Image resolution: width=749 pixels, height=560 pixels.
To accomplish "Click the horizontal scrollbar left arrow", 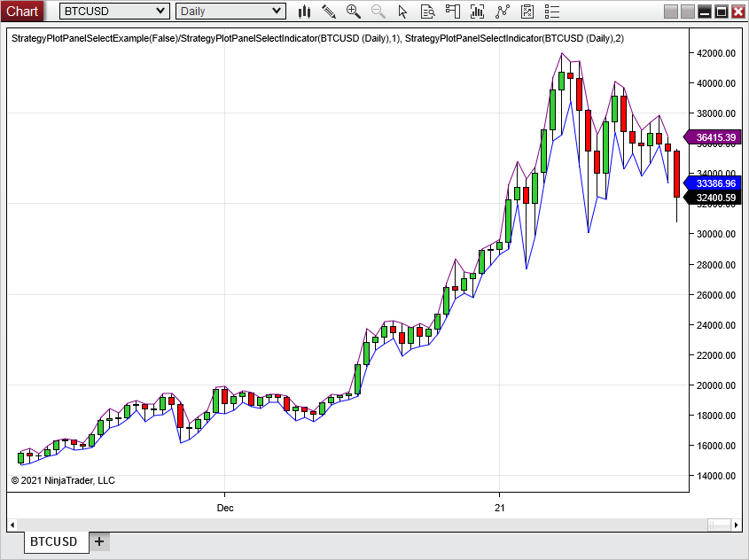I will (x=12, y=525).
